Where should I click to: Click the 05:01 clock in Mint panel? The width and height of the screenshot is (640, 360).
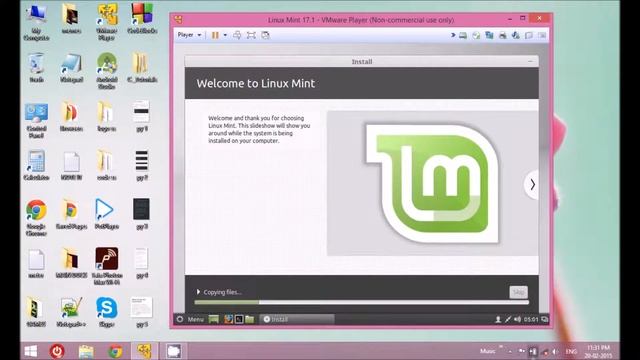[531, 319]
